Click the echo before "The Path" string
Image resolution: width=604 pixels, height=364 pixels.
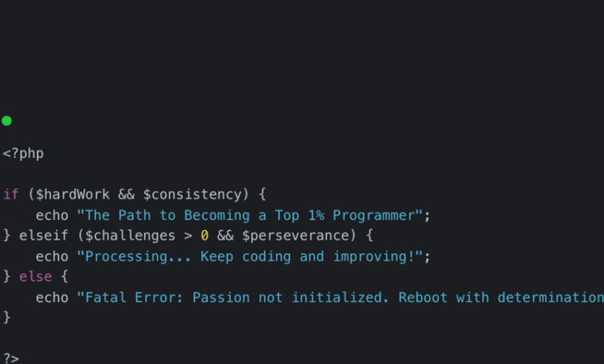click(x=52, y=215)
